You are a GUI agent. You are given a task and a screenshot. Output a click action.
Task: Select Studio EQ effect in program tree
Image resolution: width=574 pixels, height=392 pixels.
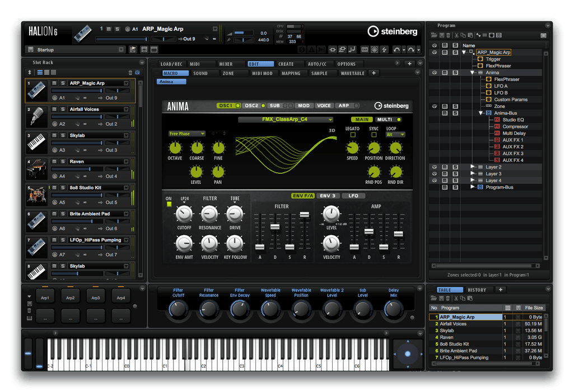(512, 120)
